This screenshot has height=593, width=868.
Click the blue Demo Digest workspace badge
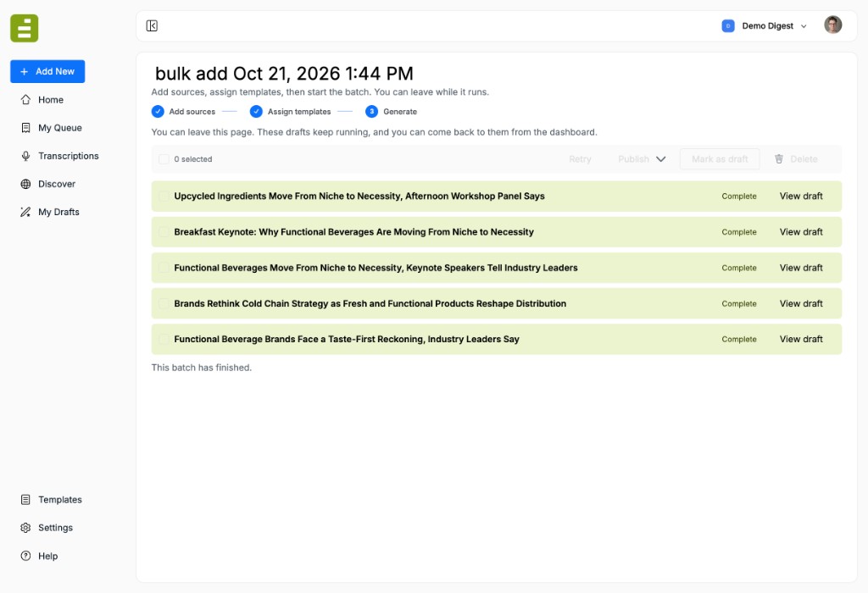click(728, 26)
